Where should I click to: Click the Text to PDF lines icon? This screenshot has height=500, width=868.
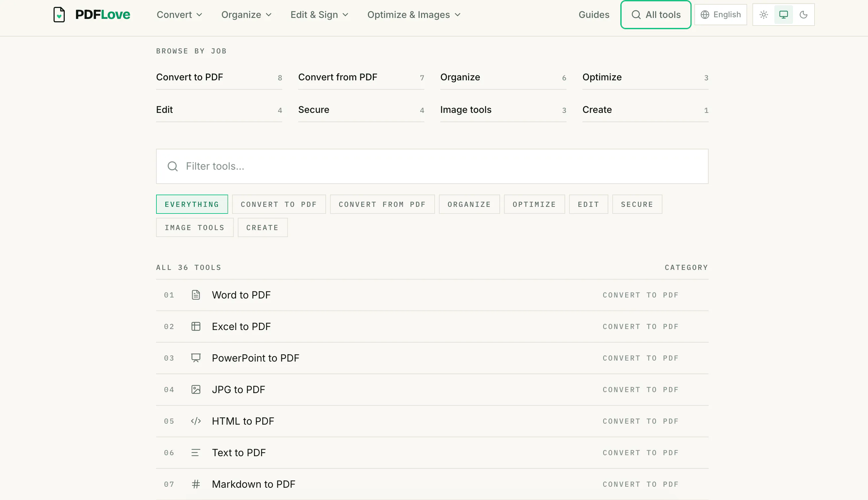click(x=196, y=453)
